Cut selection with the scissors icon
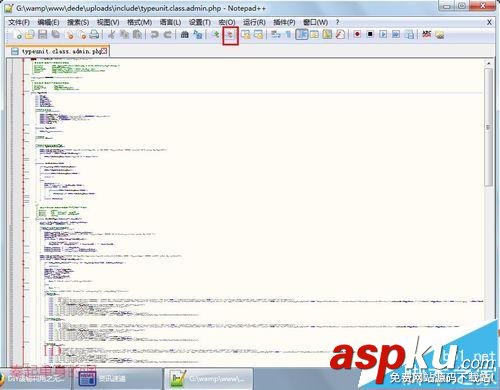 pyautogui.click(x=111, y=34)
